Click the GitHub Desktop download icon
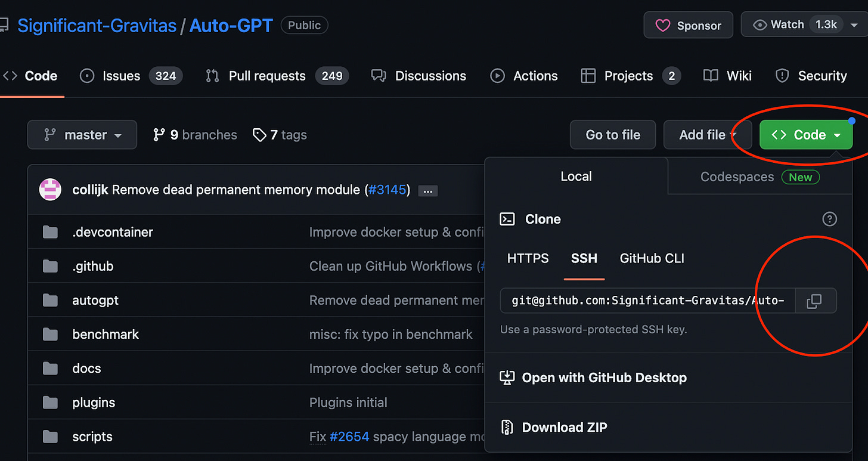This screenshot has height=461, width=868. (507, 377)
